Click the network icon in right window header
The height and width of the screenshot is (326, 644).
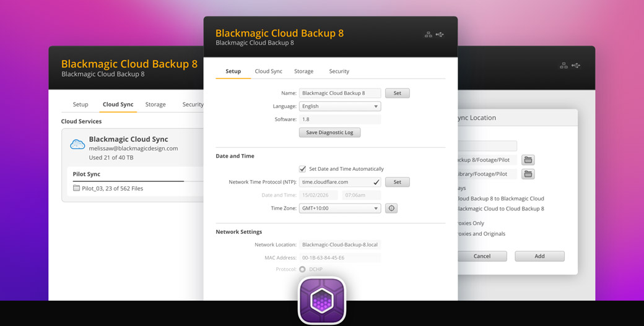pos(564,66)
